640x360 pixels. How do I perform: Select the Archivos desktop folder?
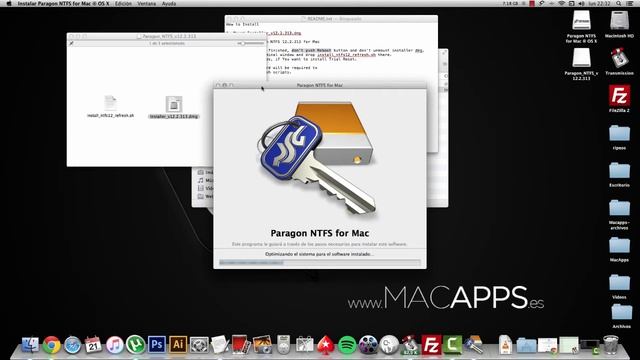(x=621, y=313)
